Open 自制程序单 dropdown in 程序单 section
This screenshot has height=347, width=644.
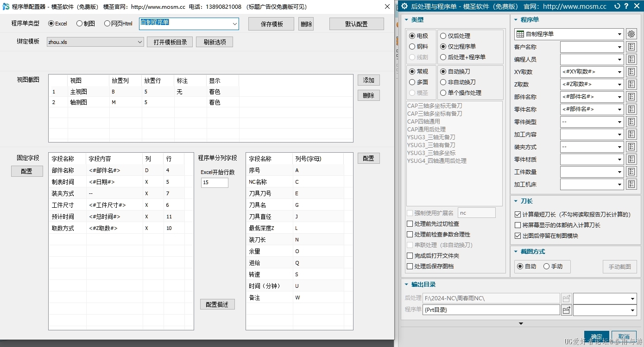click(569, 34)
